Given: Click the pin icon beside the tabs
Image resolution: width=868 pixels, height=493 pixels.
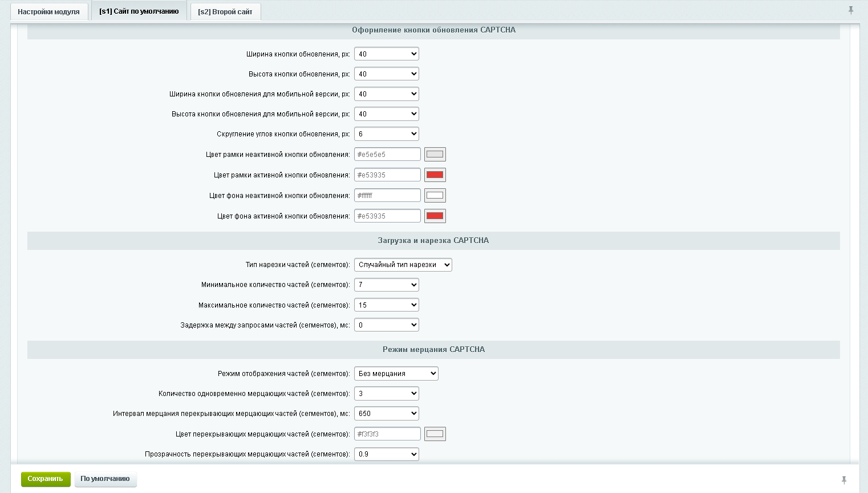Looking at the screenshot, I should click(851, 10).
